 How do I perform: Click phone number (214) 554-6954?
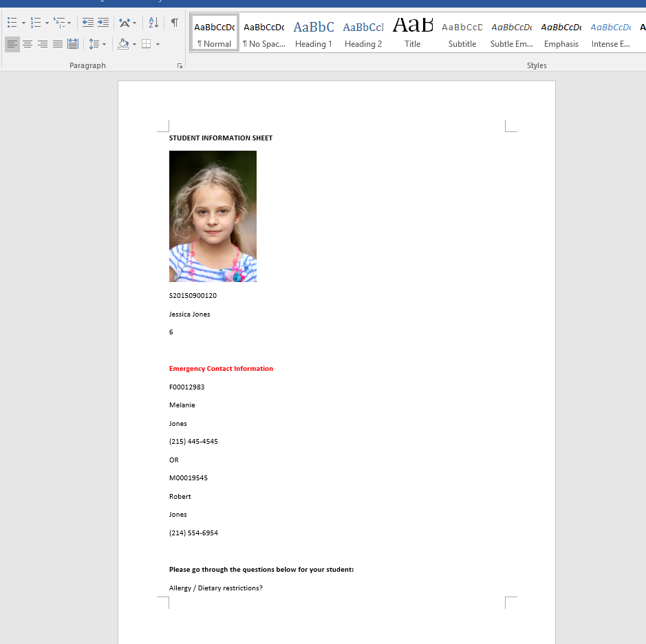(193, 533)
